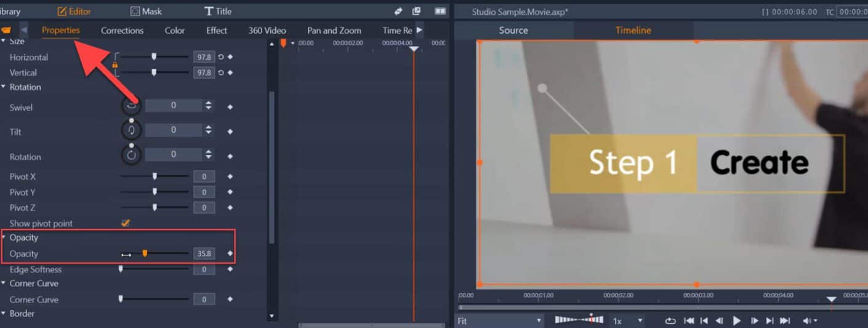Click the right tab-scroll arrow
Screen dimensions: 868x328
point(419,30)
